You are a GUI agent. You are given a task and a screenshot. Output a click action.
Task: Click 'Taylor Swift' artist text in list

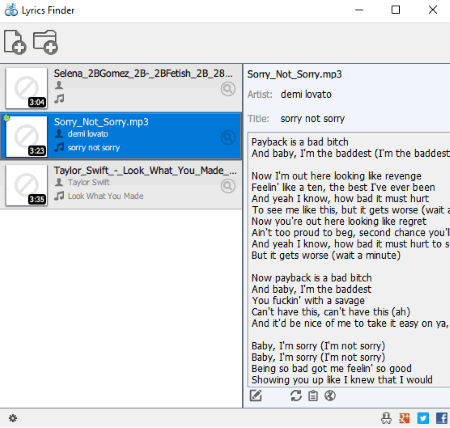(89, 182)
